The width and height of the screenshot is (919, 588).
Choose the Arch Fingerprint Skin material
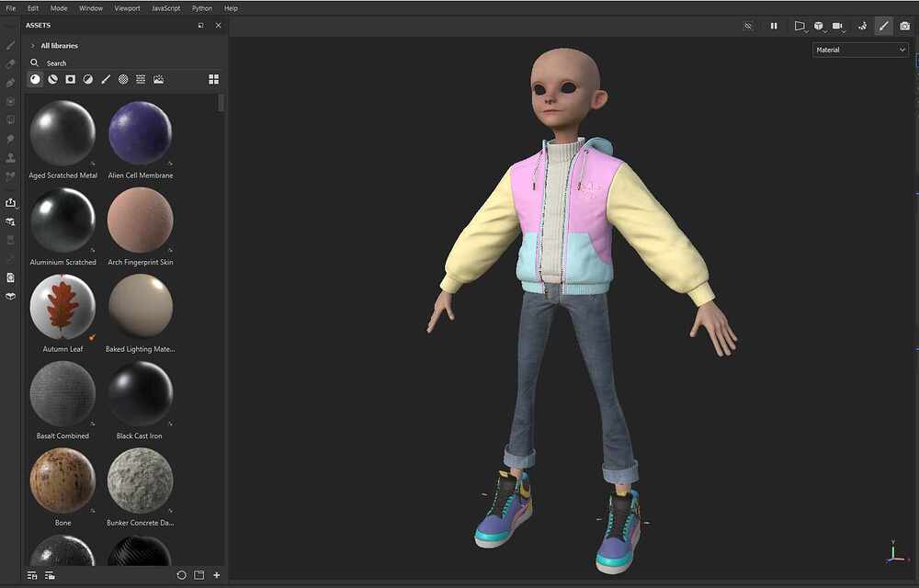point(141,220)
